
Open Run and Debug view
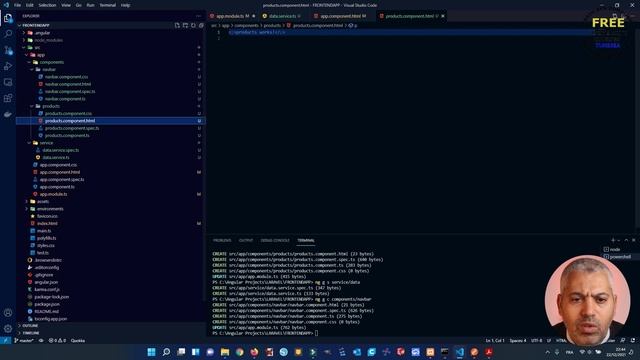pos(8,66)
